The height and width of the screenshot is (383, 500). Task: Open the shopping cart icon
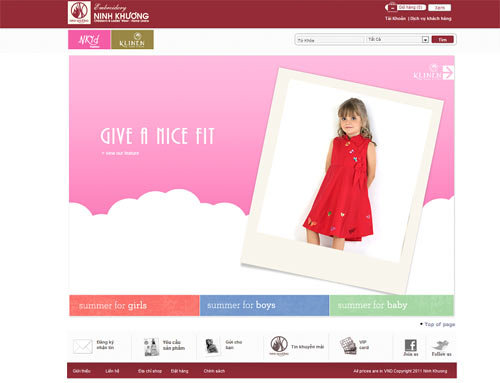391,7
